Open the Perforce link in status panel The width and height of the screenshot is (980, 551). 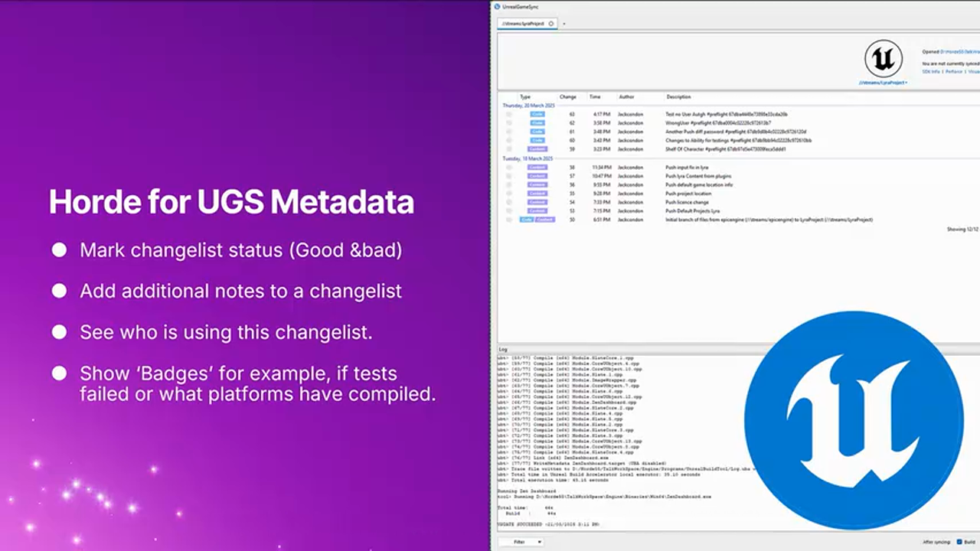(x=953, y=71)
